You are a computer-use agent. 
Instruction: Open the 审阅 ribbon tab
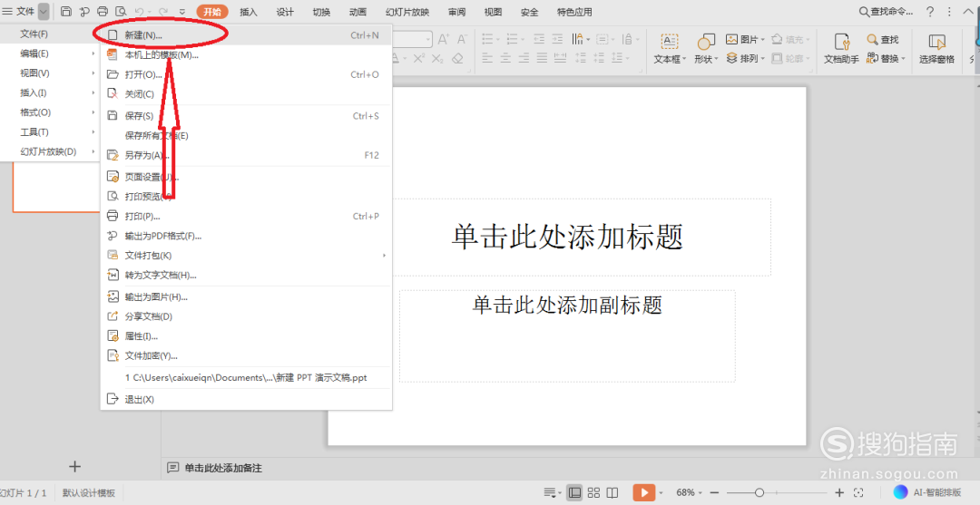[456, 12]
